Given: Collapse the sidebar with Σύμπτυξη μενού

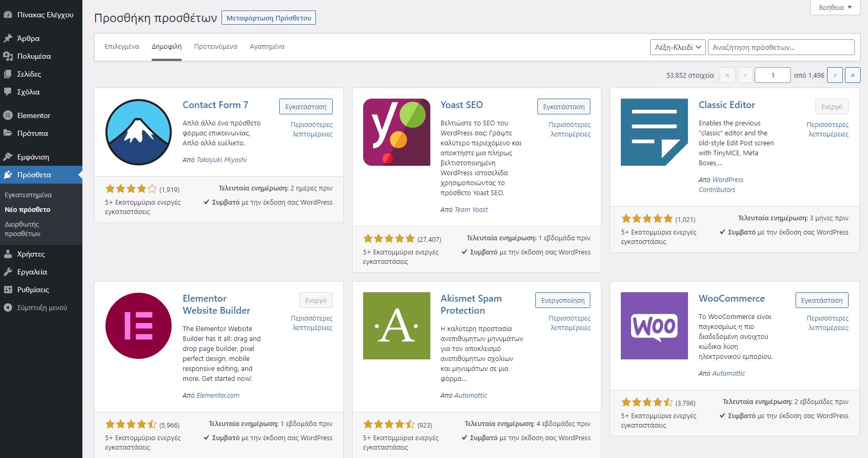Looking at the screenshot, I should pos(41,307).
